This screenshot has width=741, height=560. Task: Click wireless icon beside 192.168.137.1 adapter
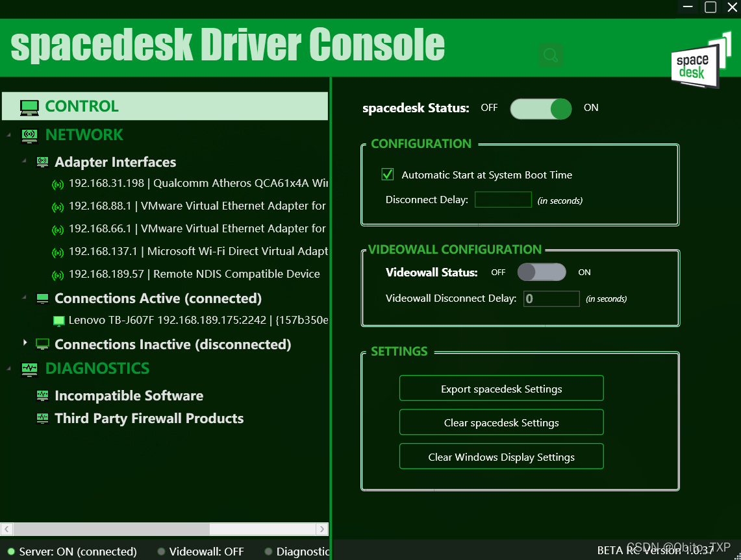[x=58, y=252]
